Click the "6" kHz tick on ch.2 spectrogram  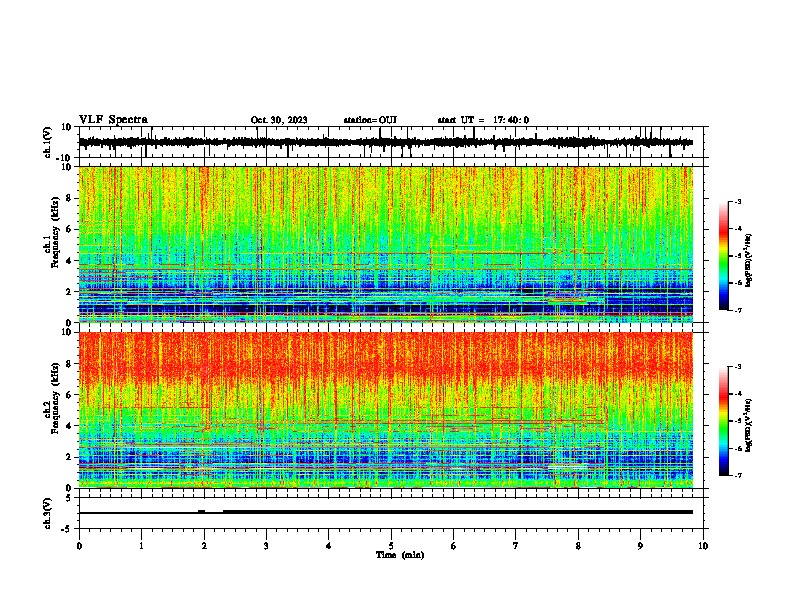69,395
